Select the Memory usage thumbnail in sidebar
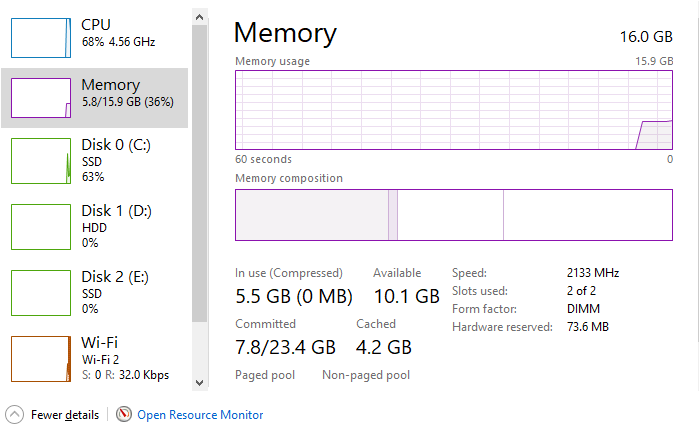Viewport: 699px width, 433px height. point(40,97)
